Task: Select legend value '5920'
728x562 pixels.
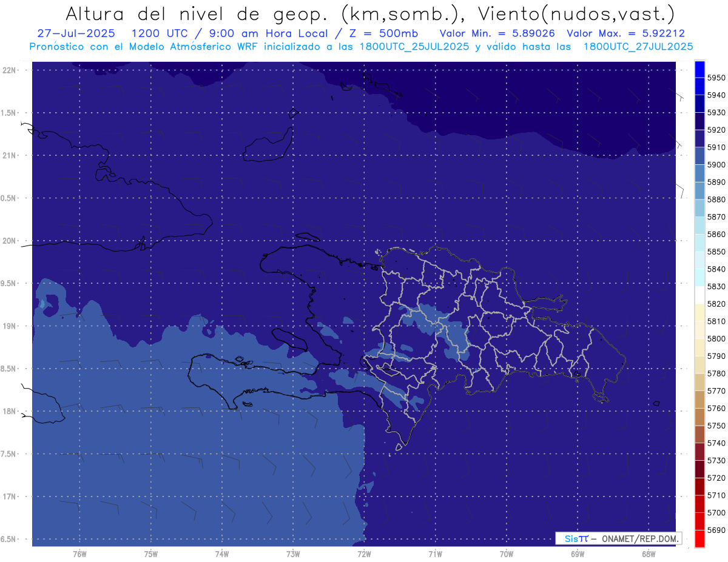Action: pos(716,130)
